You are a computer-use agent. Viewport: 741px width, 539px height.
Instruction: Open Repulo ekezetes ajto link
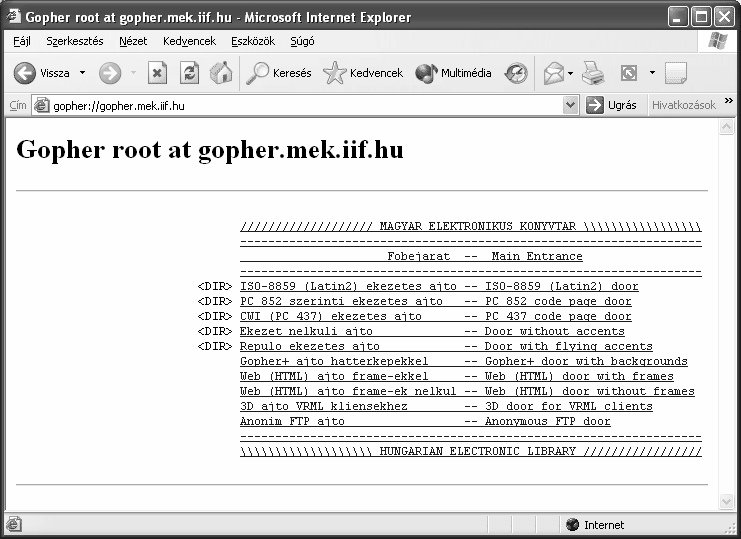point(446,346)
